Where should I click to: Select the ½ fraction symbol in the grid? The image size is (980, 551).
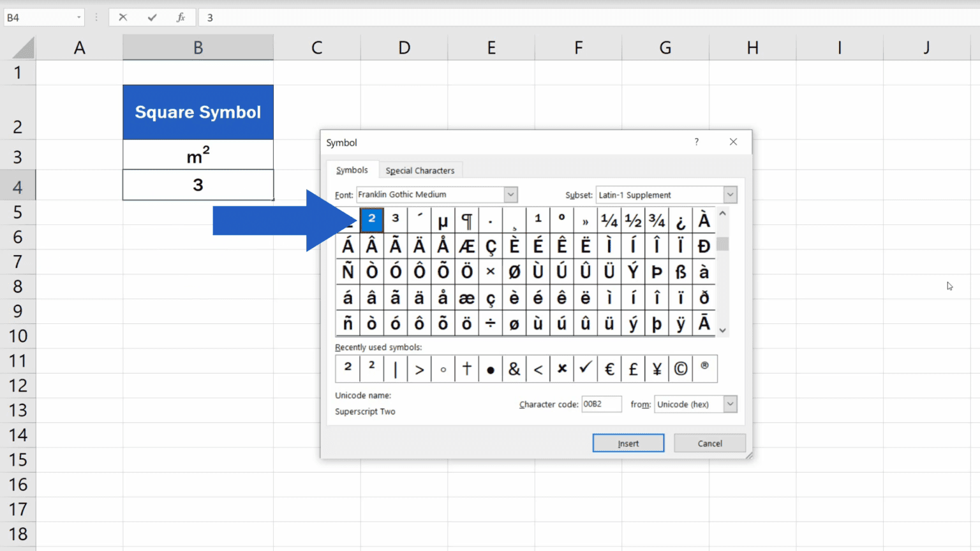pos(633,219)
